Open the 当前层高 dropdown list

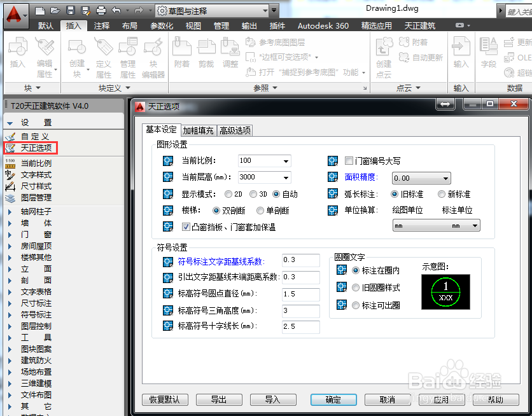point(286,177)
